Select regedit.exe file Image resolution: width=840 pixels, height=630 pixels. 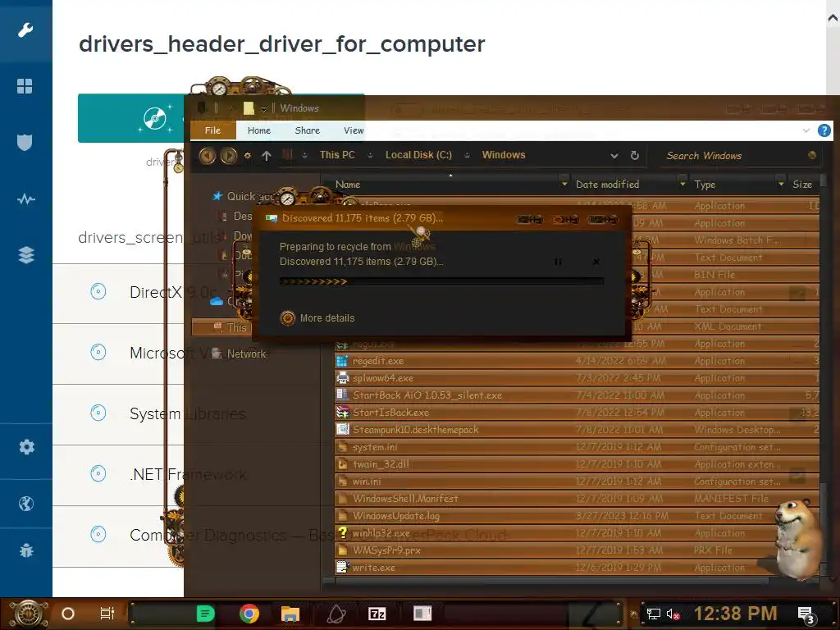[x=577, y=361]
